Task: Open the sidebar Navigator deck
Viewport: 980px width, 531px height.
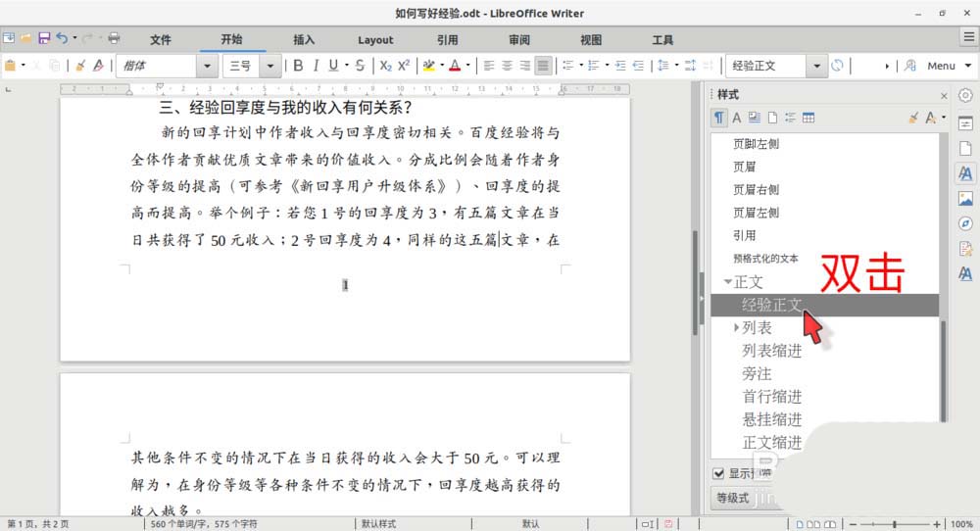Action: point(965,223)
